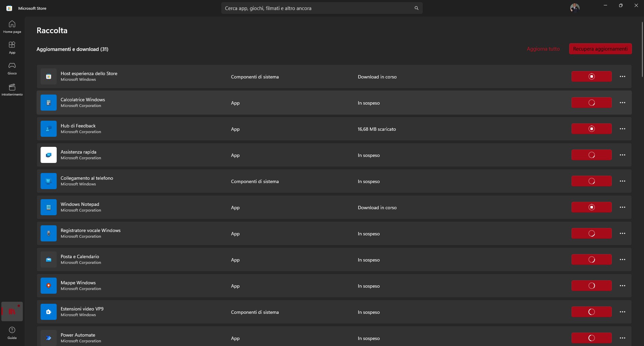Screen dimensions: 644x346
Task: Select the Windows Notepad title text
Action: click(x=80, y=204)
